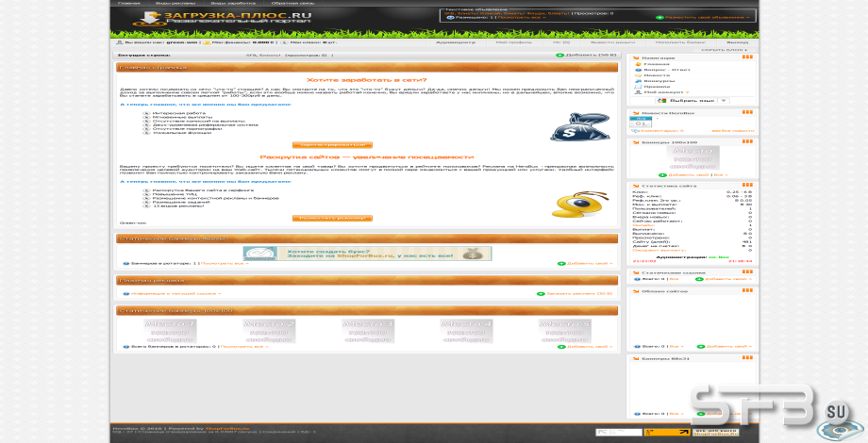Click the ShopForBux 468x60 banner
Image resolution: width=868 pixels, height=443 pixels.
(367, 254)
